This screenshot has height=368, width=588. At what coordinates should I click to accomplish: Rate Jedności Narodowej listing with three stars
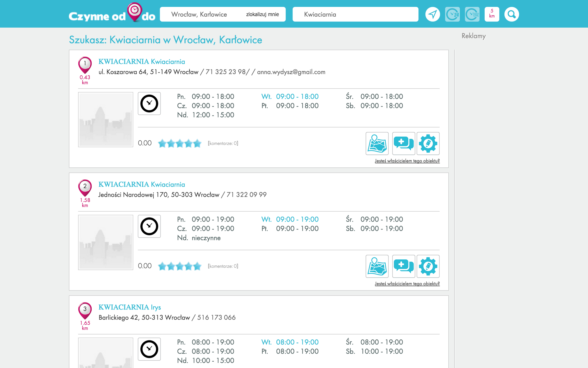180,266
